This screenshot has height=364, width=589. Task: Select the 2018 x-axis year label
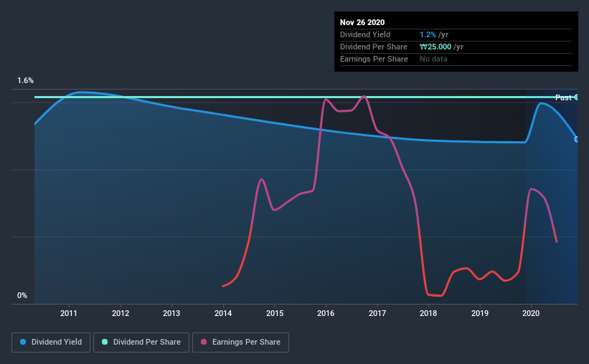pos(428,313)
